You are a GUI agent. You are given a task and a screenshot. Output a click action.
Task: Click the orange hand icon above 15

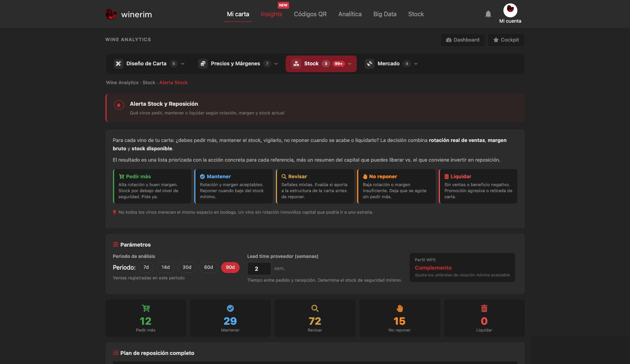[x=399, y=308]
